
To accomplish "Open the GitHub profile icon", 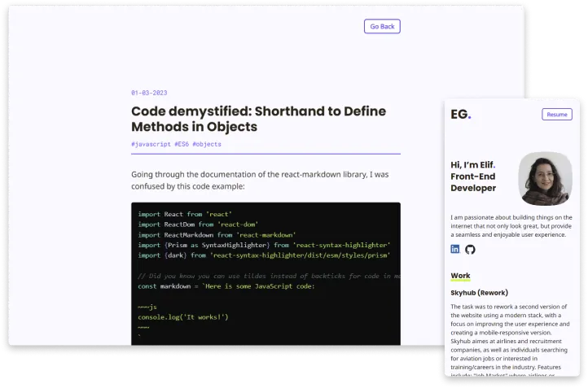I will (x=470, y=250).
